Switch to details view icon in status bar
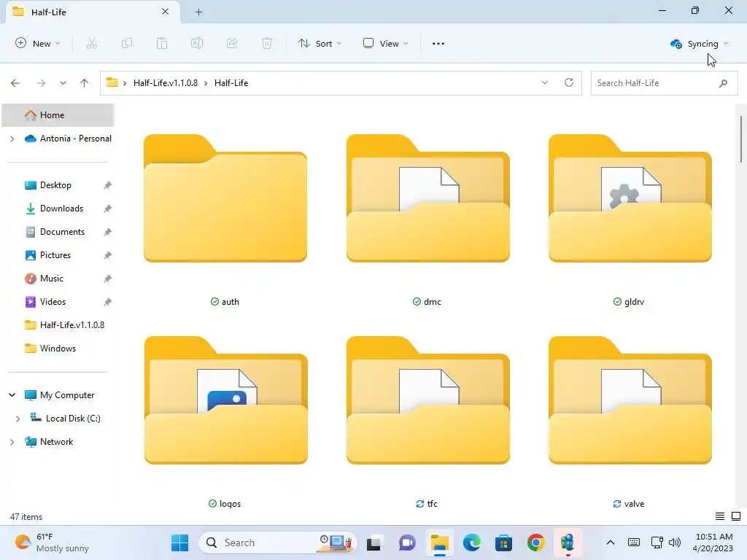 pos(720,516)
